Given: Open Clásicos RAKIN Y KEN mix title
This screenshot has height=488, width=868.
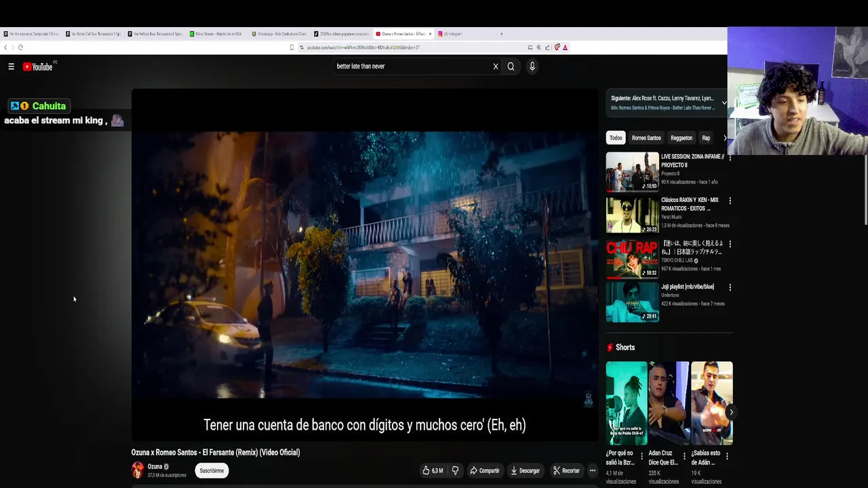Looking at the screenshot, I should pyautogui.click(x=690, y=204).
